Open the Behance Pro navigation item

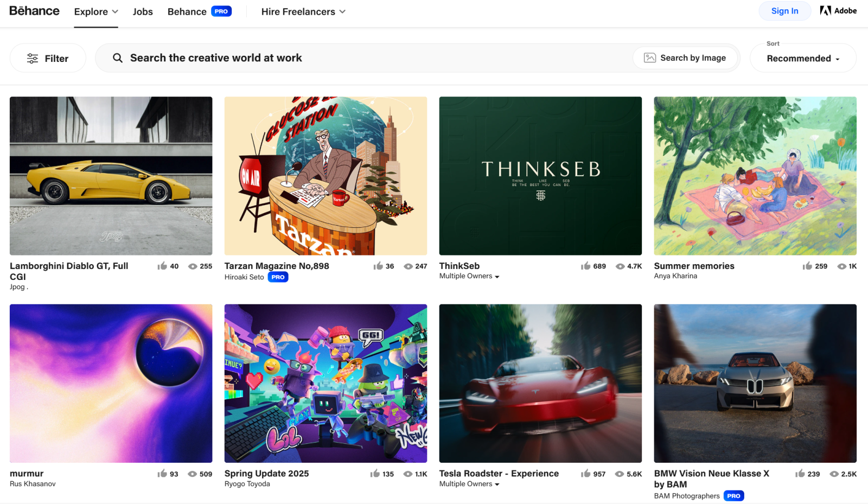199,11
